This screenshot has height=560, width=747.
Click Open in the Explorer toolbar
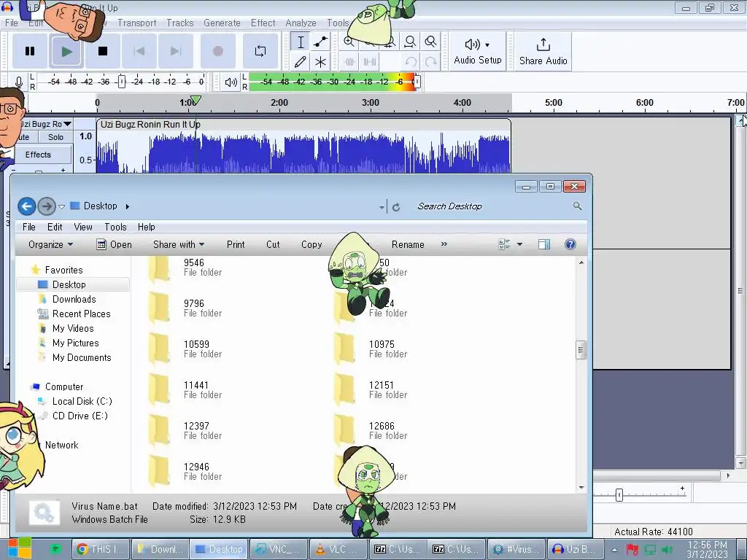[114, 244]
